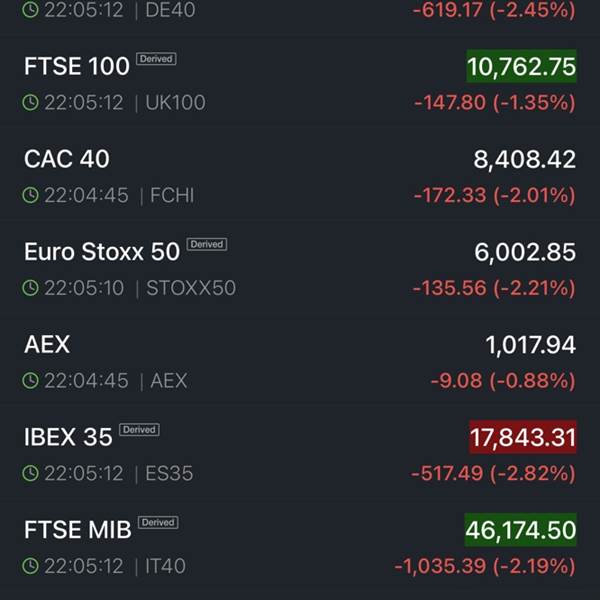Viewport: 600px width, 600px height.
Task: Tap the Derived badge next to FTSE MIB
Action: tap(158, 522)
